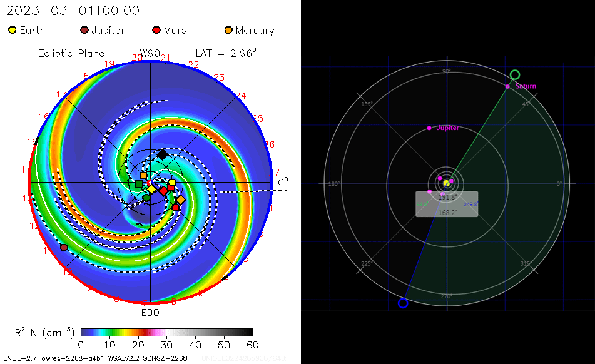Click the yellow Sun at orbit center
Image resolution: width=595 pixels, height=364 pixels.
(x=446, y=183)
